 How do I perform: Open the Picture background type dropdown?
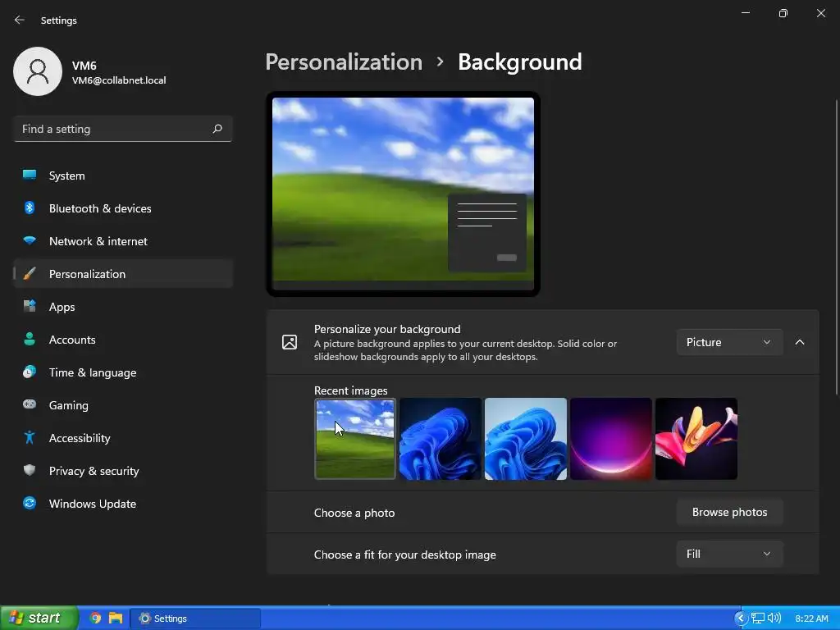(x=729, y=342)
